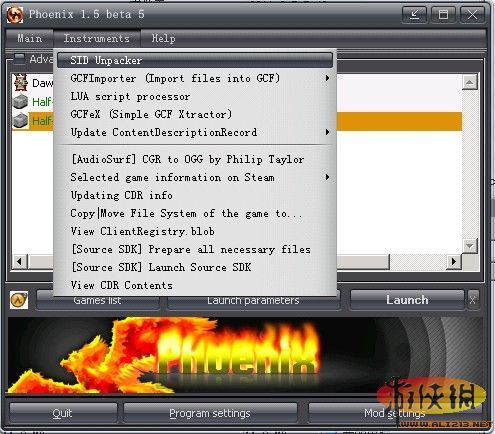The image size is (495, 434).
Task: Toggle the Advanced checkbox
Action: [x=19, y=59]
